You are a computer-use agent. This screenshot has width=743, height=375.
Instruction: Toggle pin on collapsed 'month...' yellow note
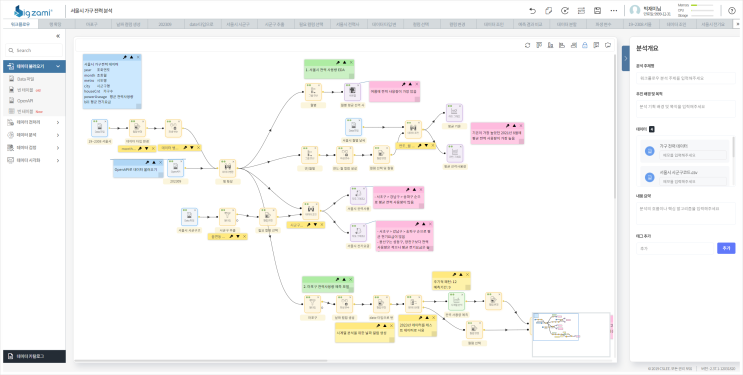point(140,148)
